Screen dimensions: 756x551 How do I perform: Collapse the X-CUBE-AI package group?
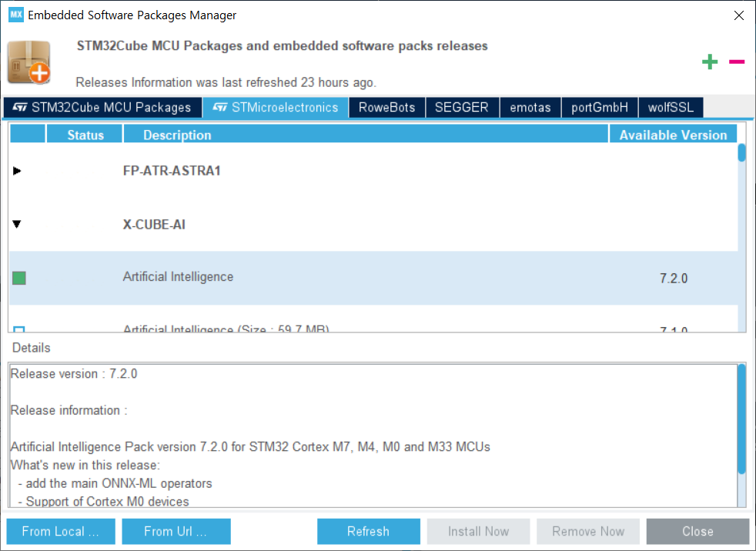click(17, 225)
